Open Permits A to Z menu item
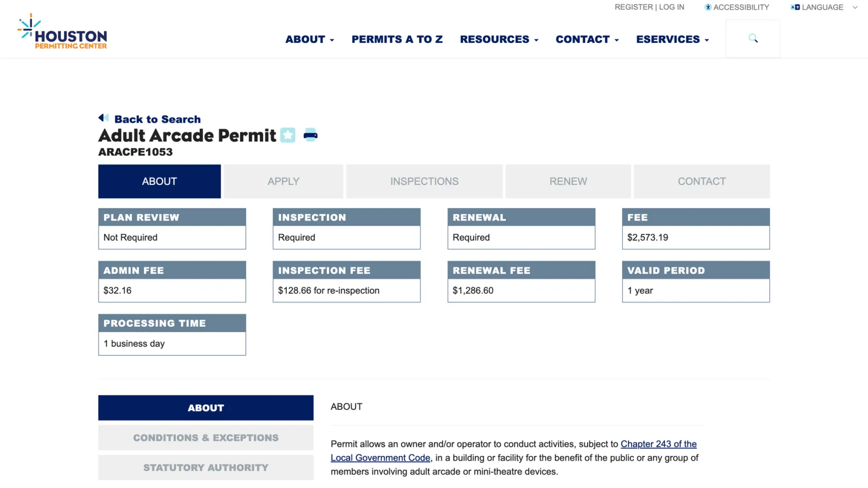 397,40
